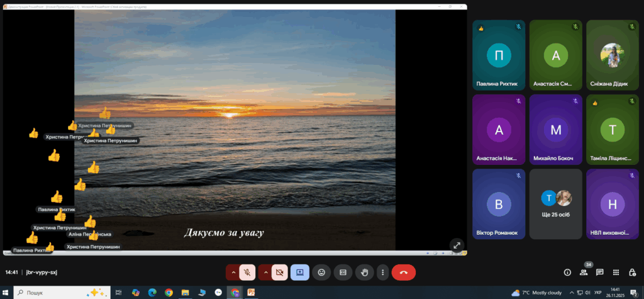Show the people participant list
Viewport: 644px width, 299px height.
click(x=584, y=273)
